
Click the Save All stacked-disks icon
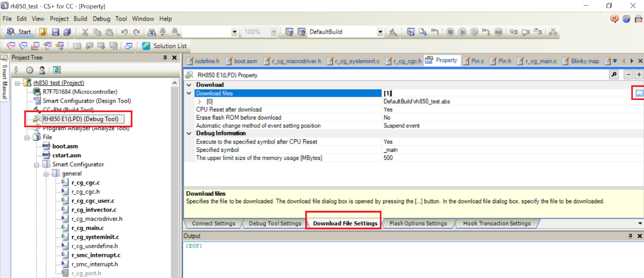[67, 32]
